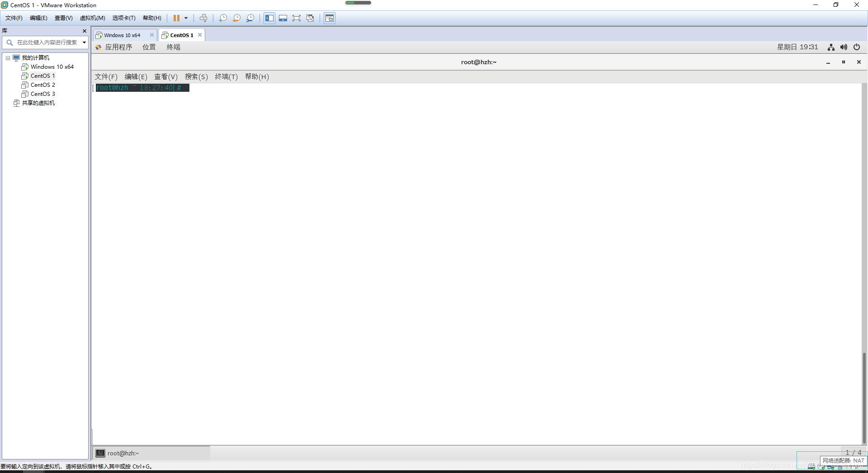Click the root@hzh:~ terminal title bar
This screenshot has width=868, height=473.
pos(479,62)
